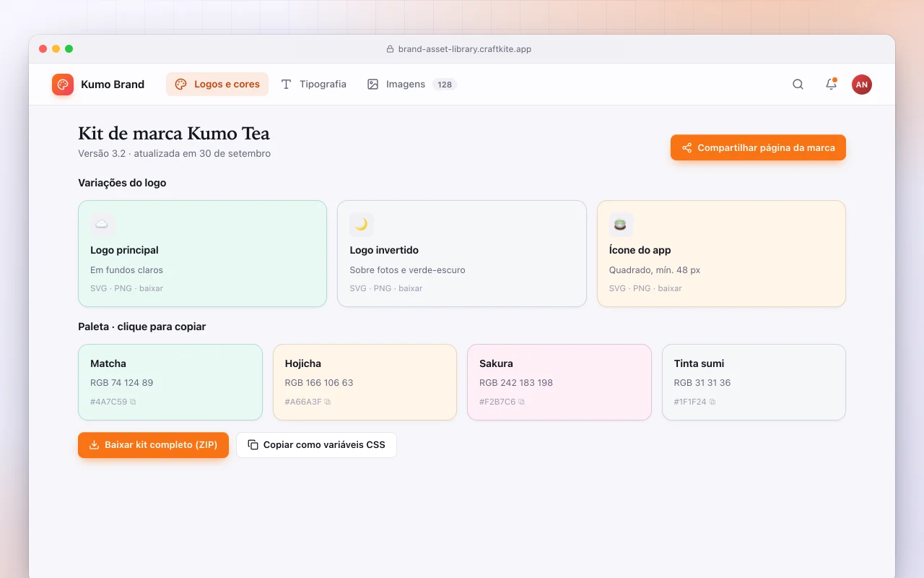Select the Matcha color card

170,382
